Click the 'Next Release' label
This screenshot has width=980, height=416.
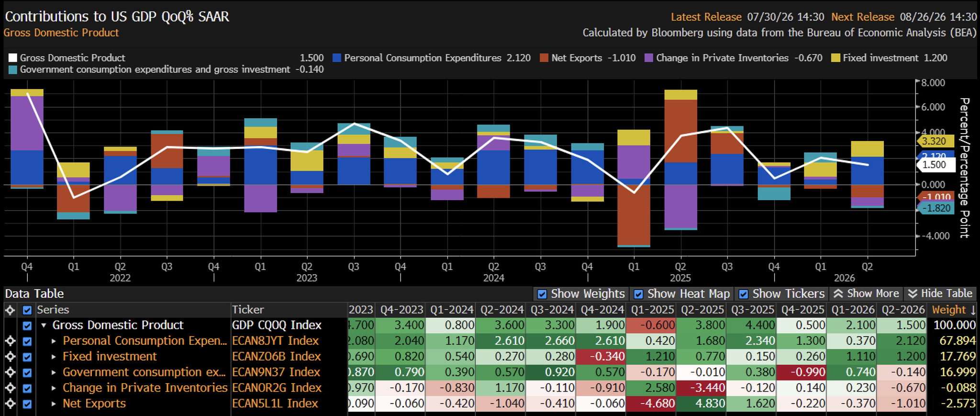[x=863, y=17]
